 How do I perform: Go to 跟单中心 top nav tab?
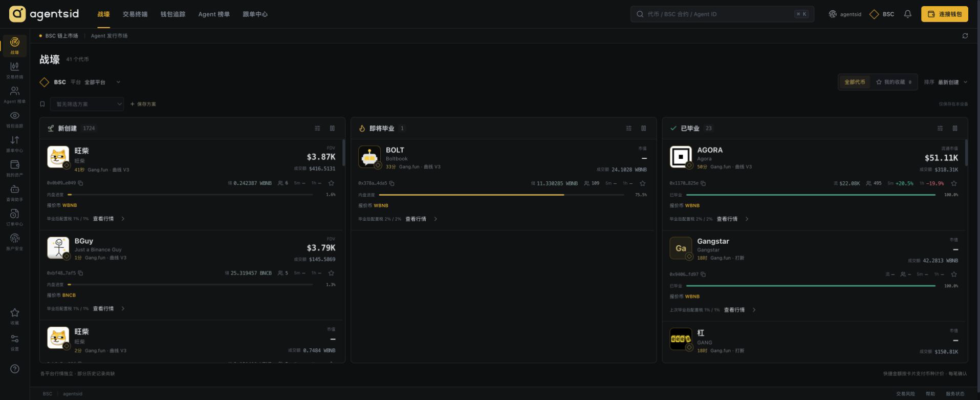pos(255,14)
